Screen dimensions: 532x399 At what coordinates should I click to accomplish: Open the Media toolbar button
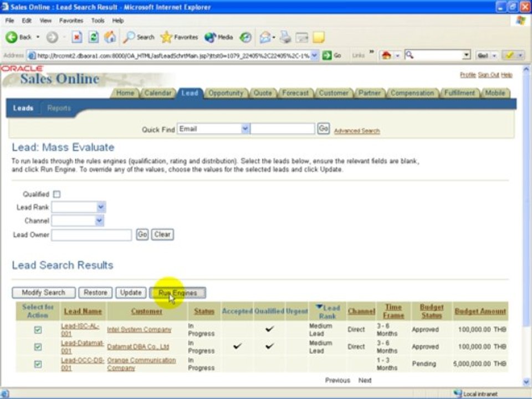click(x=218, y=37)
